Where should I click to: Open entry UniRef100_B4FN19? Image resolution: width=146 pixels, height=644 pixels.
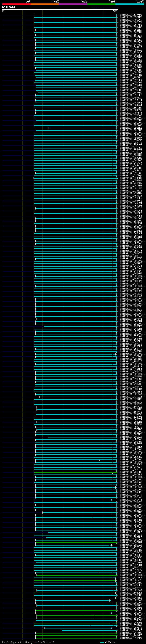point(131,45)
